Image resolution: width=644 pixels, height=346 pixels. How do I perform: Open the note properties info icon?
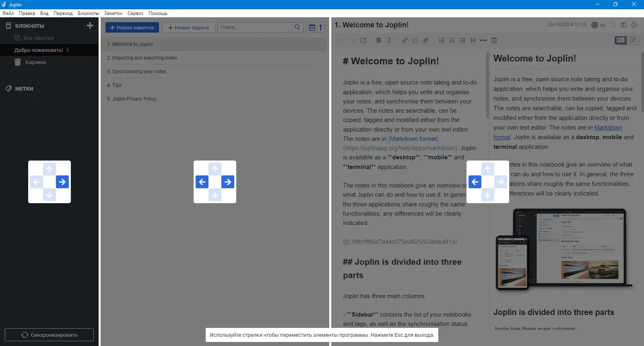pos(634,25)
